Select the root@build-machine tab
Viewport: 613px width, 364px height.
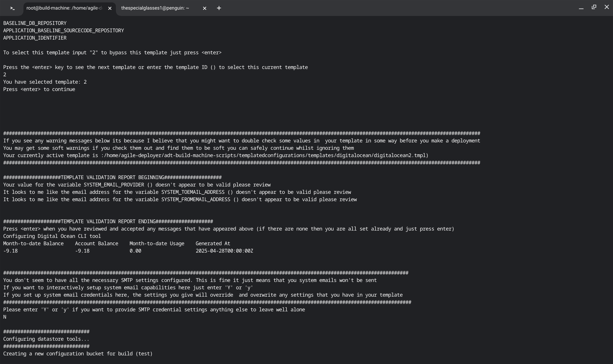[x=64, y=8]
